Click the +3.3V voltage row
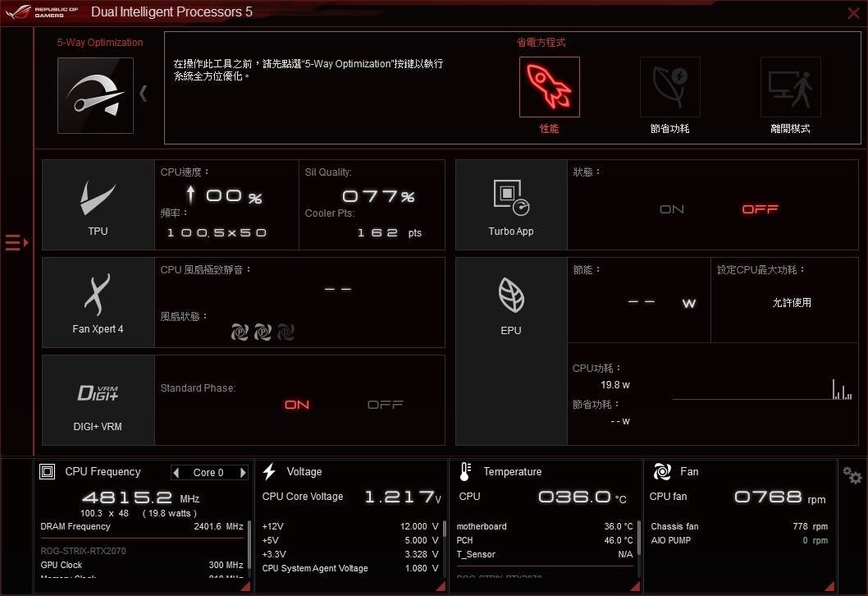 349,554
